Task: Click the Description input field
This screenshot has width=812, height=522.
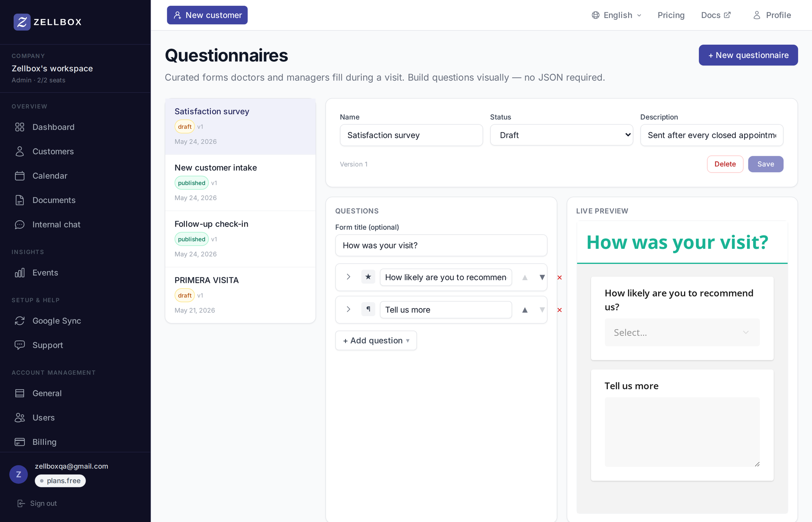Action: click(712, 135)
